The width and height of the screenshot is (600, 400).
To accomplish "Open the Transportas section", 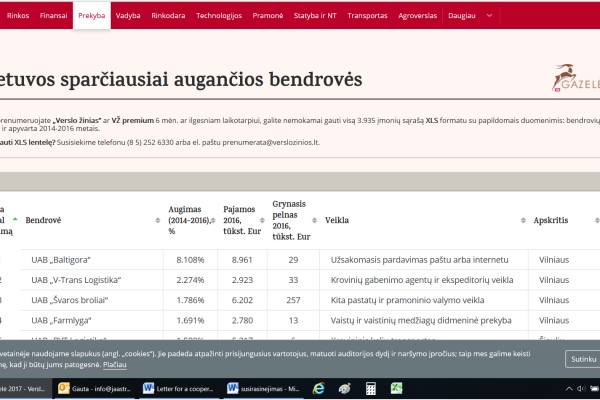I will [367, 16].
